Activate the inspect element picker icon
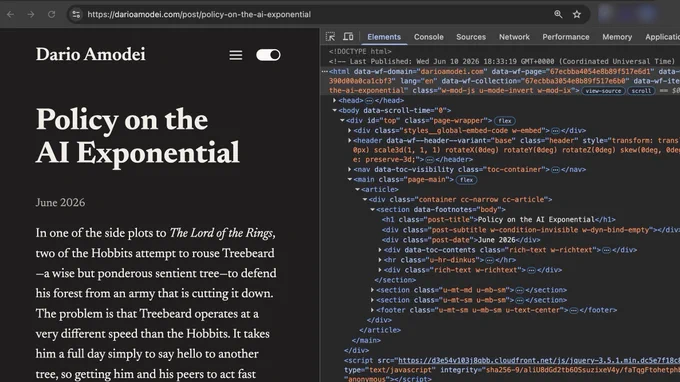 [x=330, y=37]
